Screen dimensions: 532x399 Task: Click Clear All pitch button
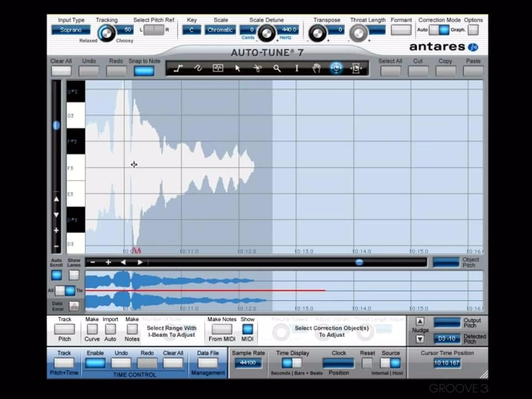tap(62, 71)
